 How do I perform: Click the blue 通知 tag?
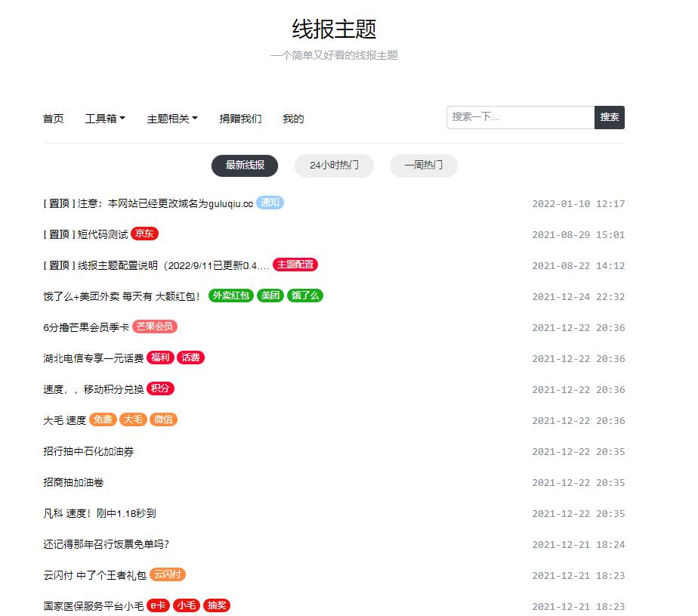coord(270,203)
